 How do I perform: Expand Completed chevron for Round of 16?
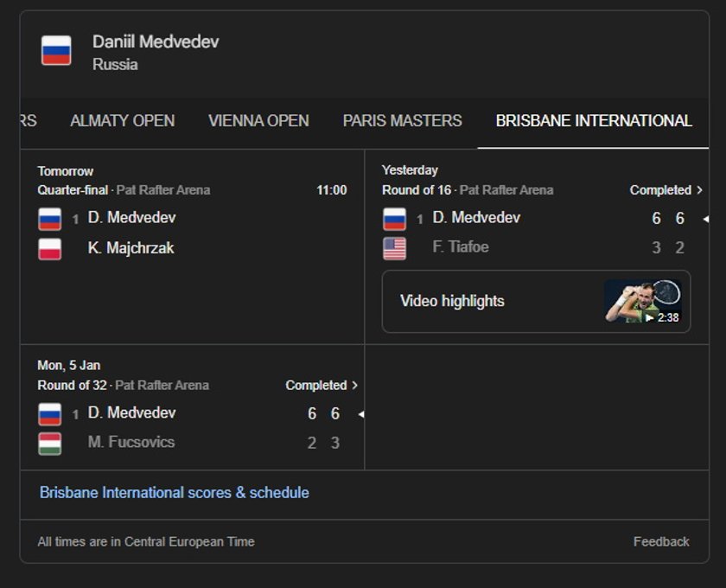point(699,190)
